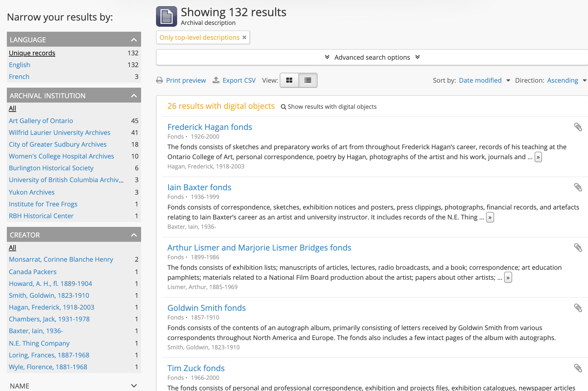This screenshot has height=391, width=588.
Task: Open the Goldwin Smith fonds record
Action: (x=206, y=308)
